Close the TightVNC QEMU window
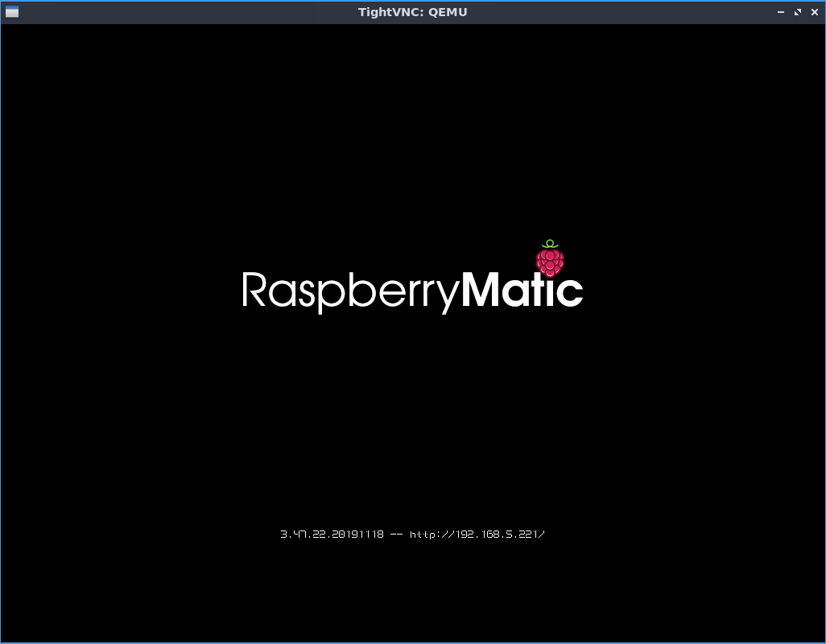826x644 pixels. (815, 12)
